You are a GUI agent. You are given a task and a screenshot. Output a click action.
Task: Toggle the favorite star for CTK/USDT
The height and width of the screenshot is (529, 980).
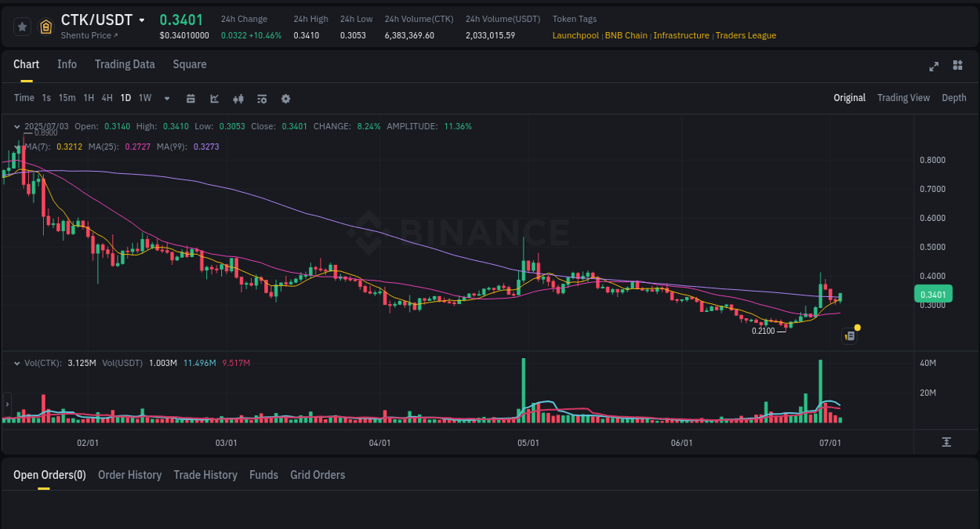(x=22, y=26)
